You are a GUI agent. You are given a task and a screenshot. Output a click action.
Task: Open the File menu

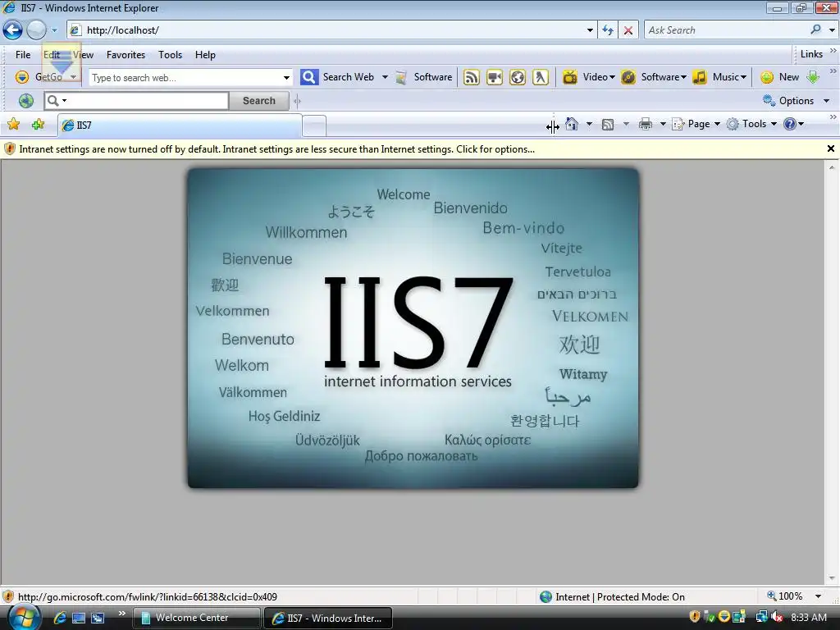[23, 55]
